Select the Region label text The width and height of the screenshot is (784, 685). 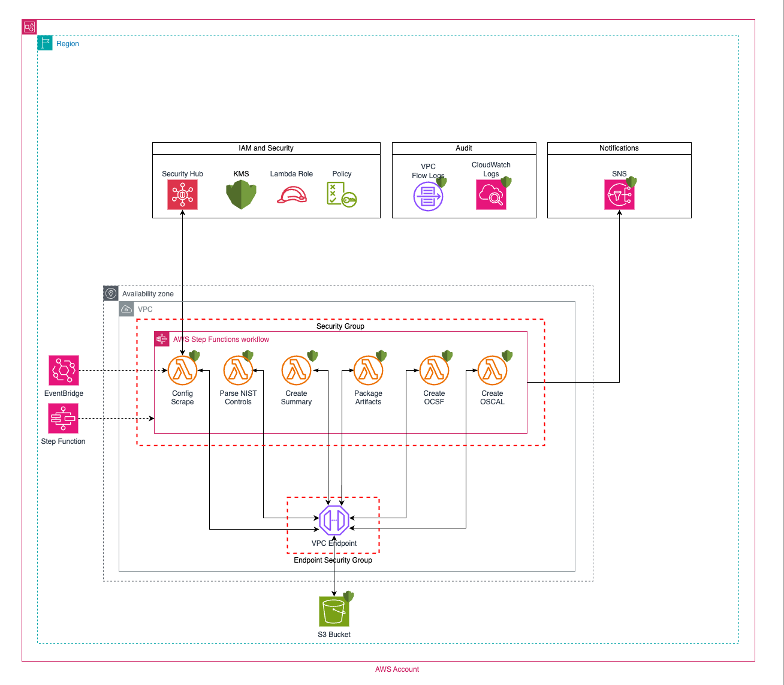click(x=68, y=44)
